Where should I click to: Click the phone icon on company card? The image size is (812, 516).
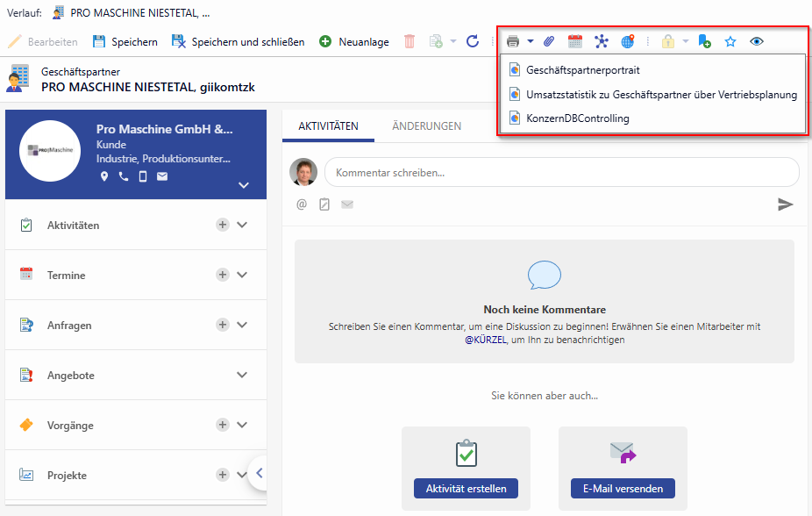[124, 176]
